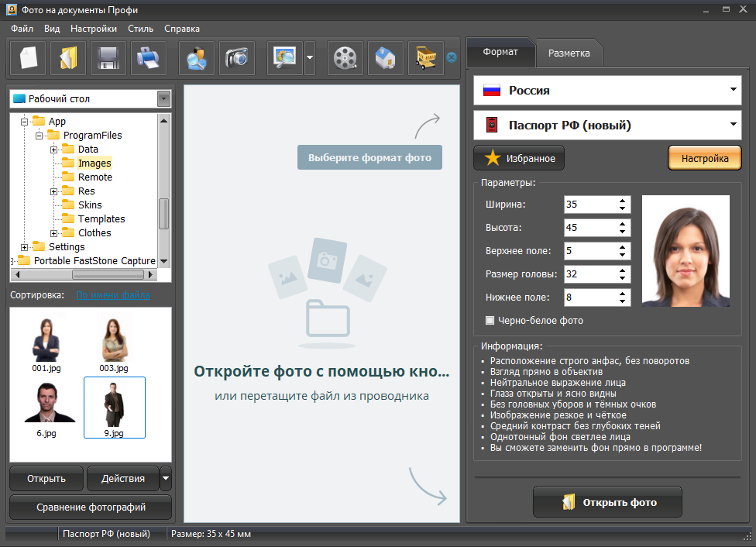Expand the Settings folder in tree
756x547 pixels.
pos(25,247)
